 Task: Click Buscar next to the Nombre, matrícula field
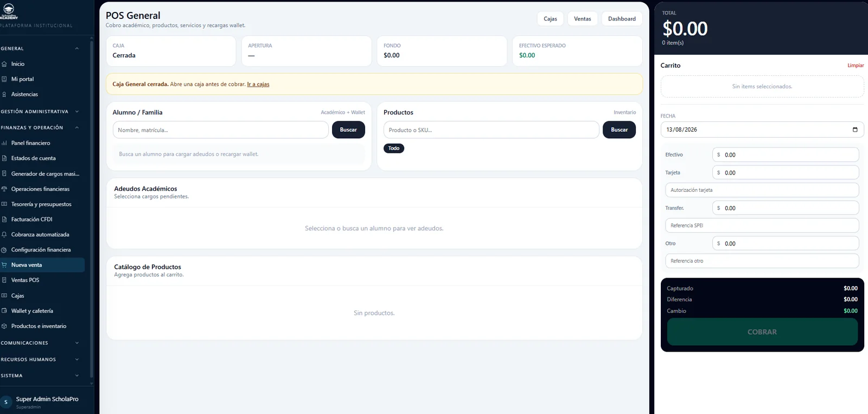pyautogui.click(x=348, y=130)
